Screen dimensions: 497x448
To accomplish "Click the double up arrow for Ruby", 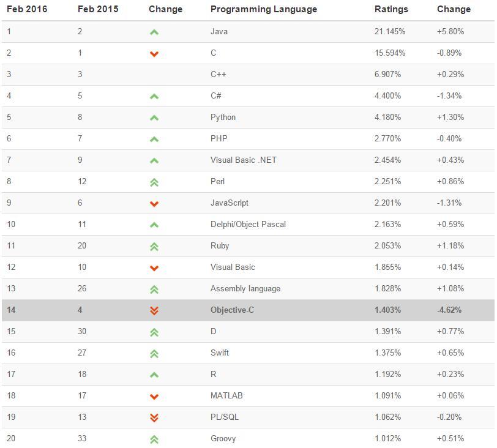I will [x=154, y=246].
